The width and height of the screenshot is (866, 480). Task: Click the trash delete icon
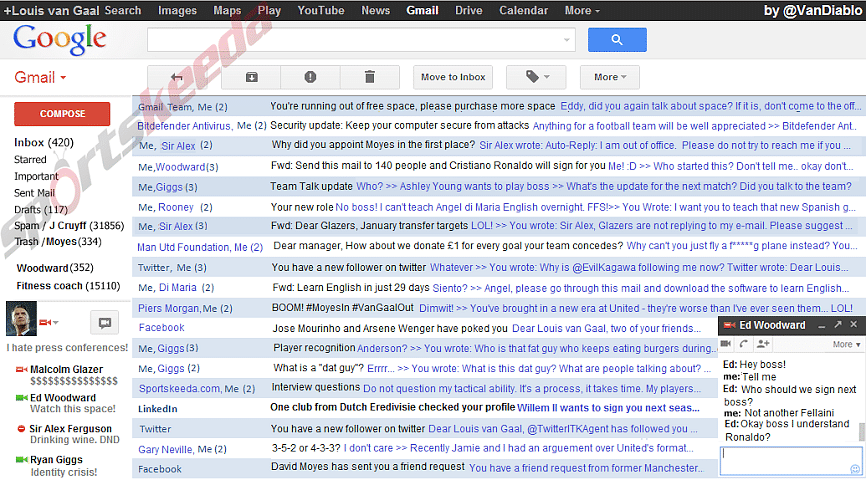tap(370, 77)
